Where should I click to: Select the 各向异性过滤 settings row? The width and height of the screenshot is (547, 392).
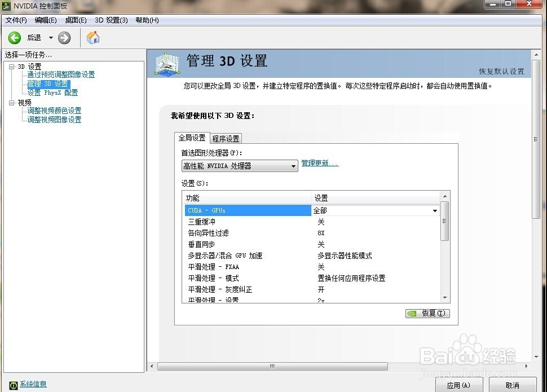coord(312,233)
